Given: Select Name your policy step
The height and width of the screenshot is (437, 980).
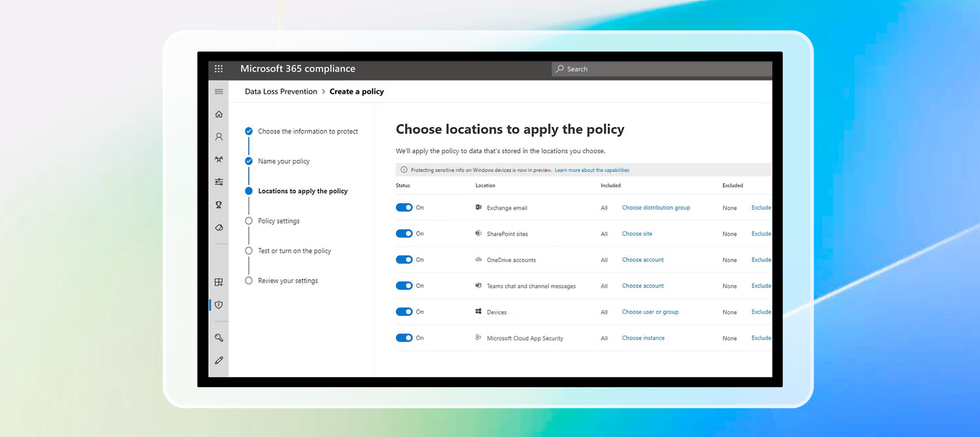Looking at the screenshot, I should 283,161.
